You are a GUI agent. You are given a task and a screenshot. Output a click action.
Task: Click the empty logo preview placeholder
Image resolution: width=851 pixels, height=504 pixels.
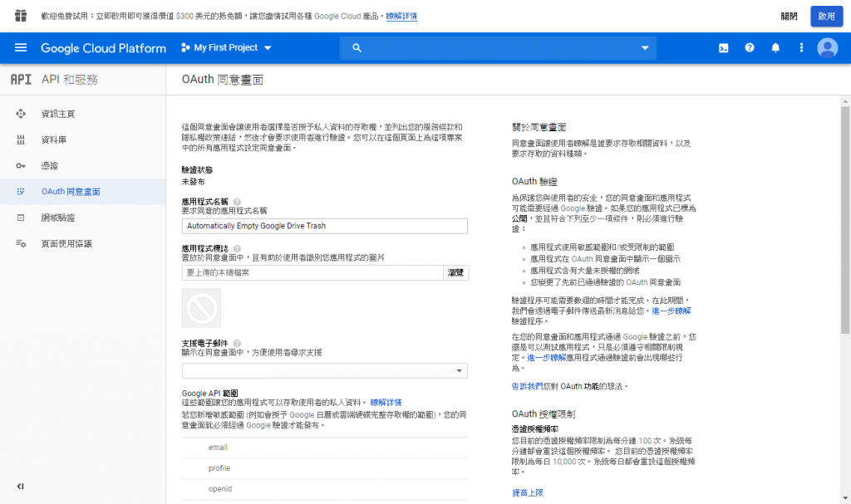tap(201, 307)
